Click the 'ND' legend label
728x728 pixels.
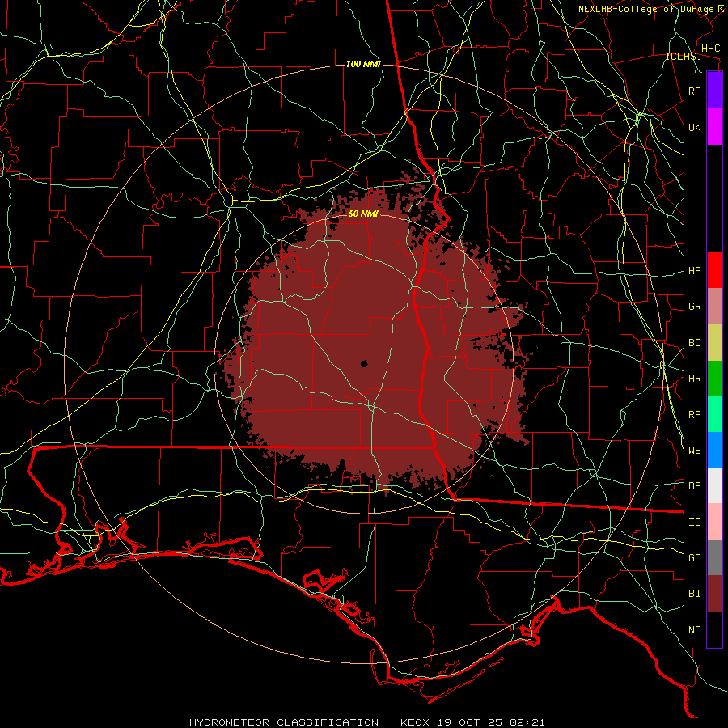[x=695, y=630]
